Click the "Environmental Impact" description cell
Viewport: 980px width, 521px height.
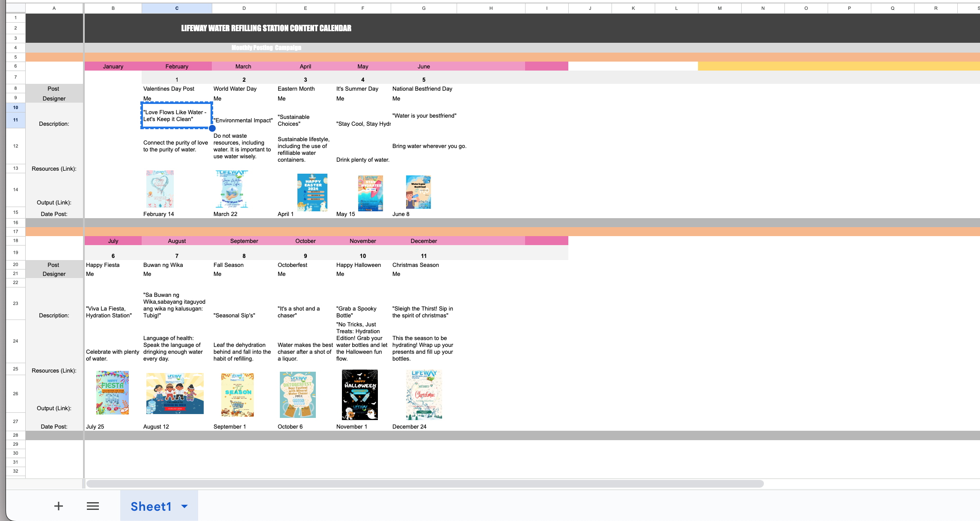[243, 120]
